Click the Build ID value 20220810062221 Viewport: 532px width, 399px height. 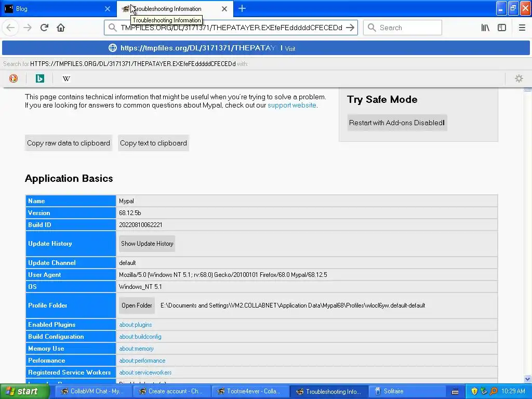tap(140, 224)
